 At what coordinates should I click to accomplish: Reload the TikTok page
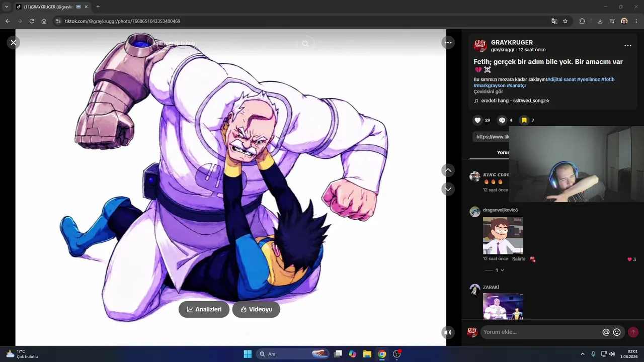click(32, 21)
